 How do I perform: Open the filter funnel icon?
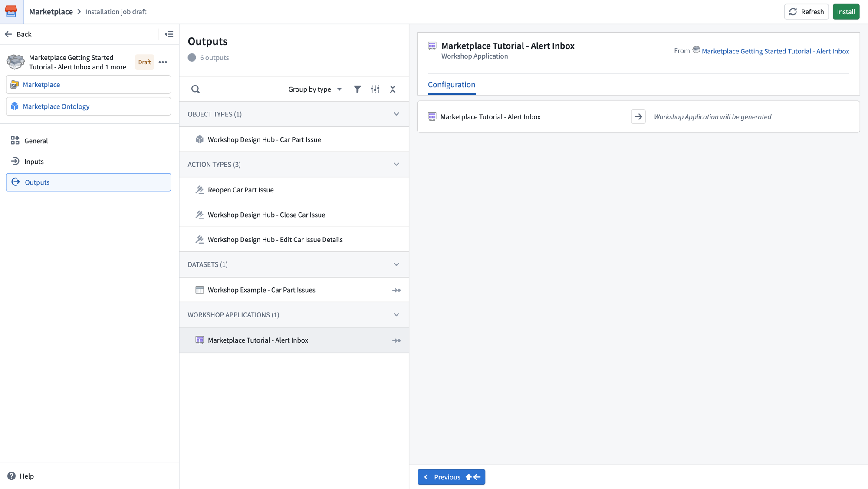click(x=357, y=89)
